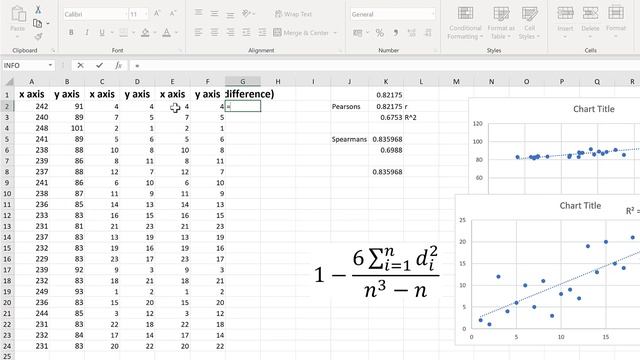Click the Fill Color bucket icon
This screenshot has height=360, width=640.
coord(145,32)
